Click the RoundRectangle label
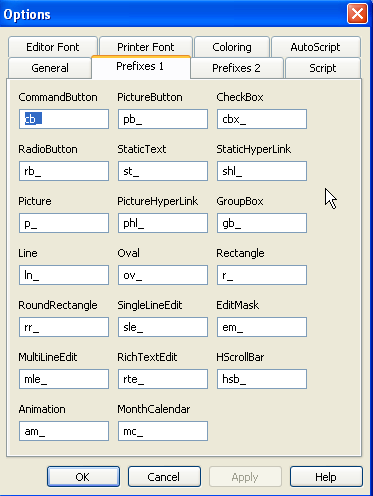Screen dimensions: 373x496 coord(58,305)
